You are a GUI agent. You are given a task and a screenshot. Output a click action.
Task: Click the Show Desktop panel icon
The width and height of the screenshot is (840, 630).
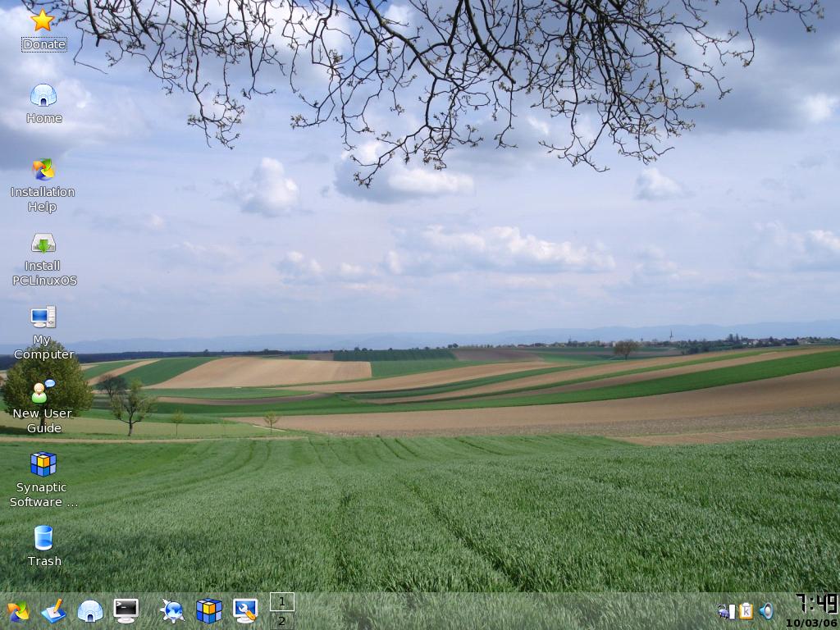pyautogui.click(x=53, y=611)
